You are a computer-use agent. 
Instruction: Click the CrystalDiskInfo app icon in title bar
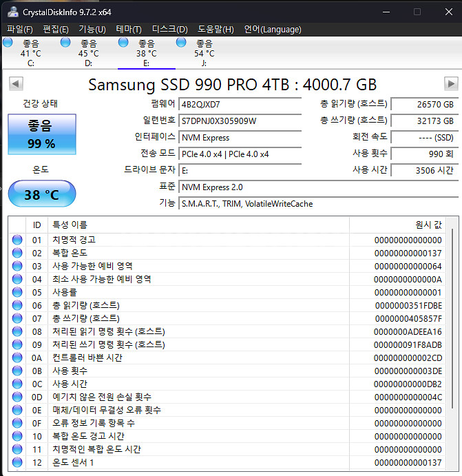point(12,12)
